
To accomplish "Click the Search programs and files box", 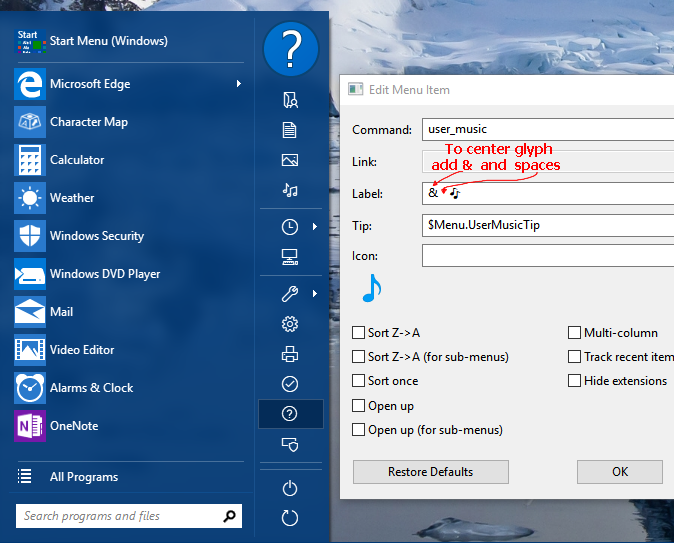I will tap(129, 516).
